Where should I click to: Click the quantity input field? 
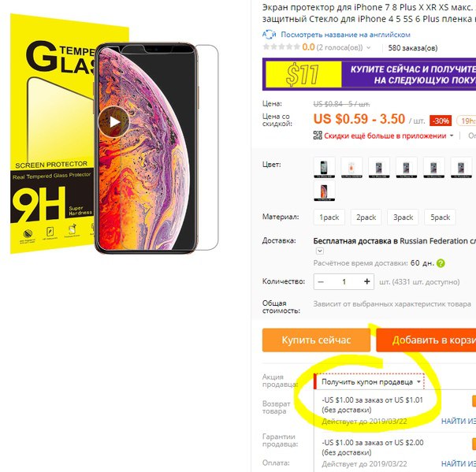point(344,281)
